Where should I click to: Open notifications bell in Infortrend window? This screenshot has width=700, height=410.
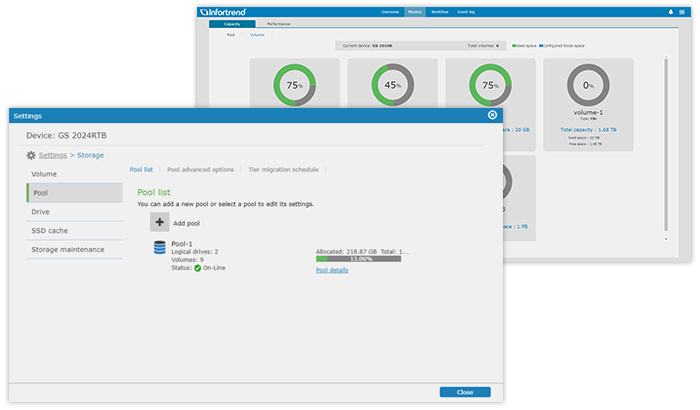671,12
